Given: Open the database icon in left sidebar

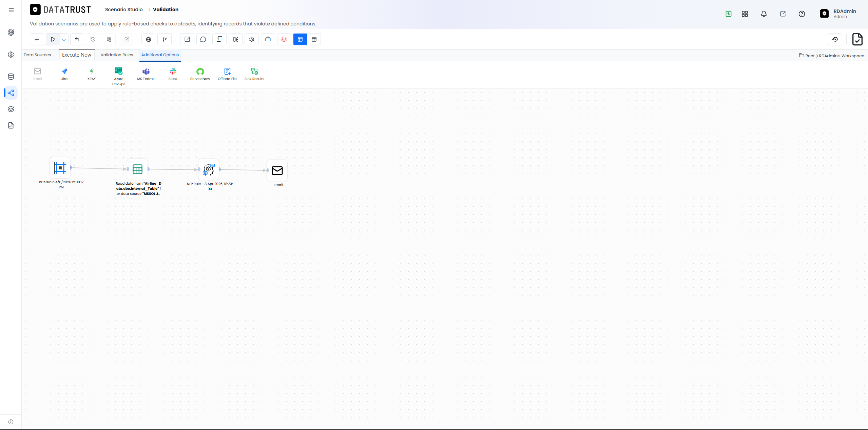Looking at the screenshot, I should click(x=11, y=77).
